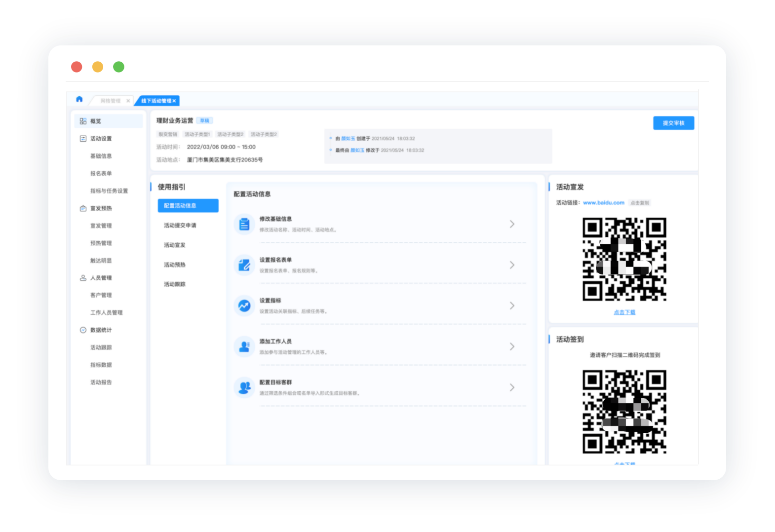The image size is (775, 532).
Task: Open the 设置报名表单 title text
Action: point(275,260)
